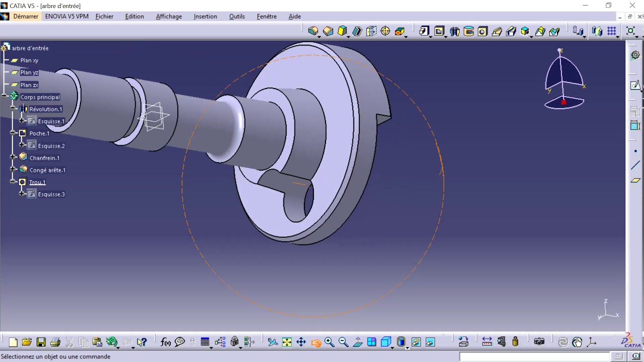Click the Print icon
The width and height of the screenshot is (644, 362).
(55, 342)
